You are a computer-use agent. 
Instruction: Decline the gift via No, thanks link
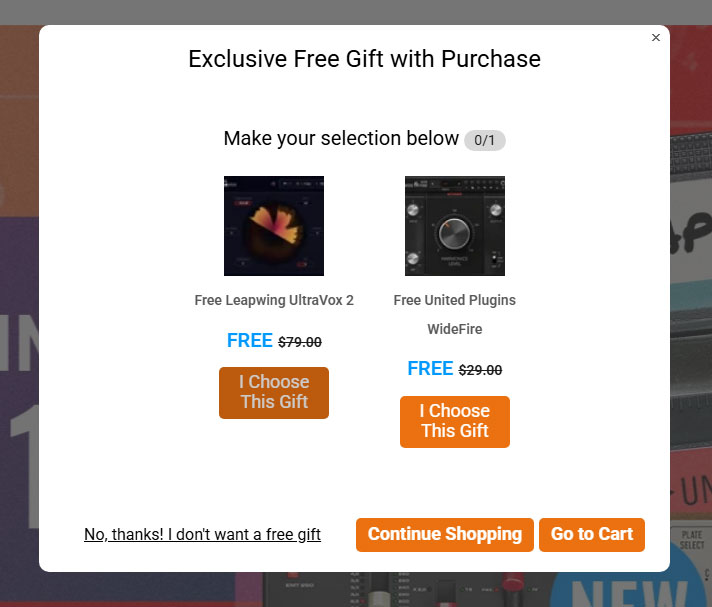coord(203,534)
